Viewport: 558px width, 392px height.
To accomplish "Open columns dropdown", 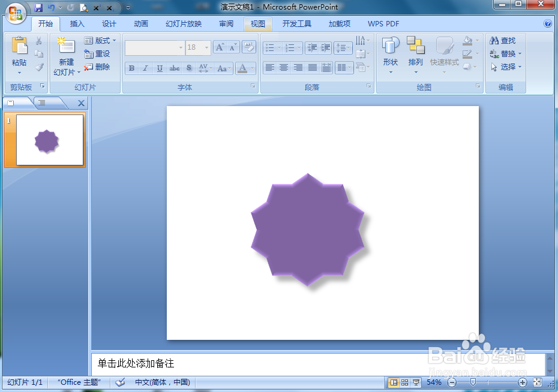I will click(x=344, y=68).
